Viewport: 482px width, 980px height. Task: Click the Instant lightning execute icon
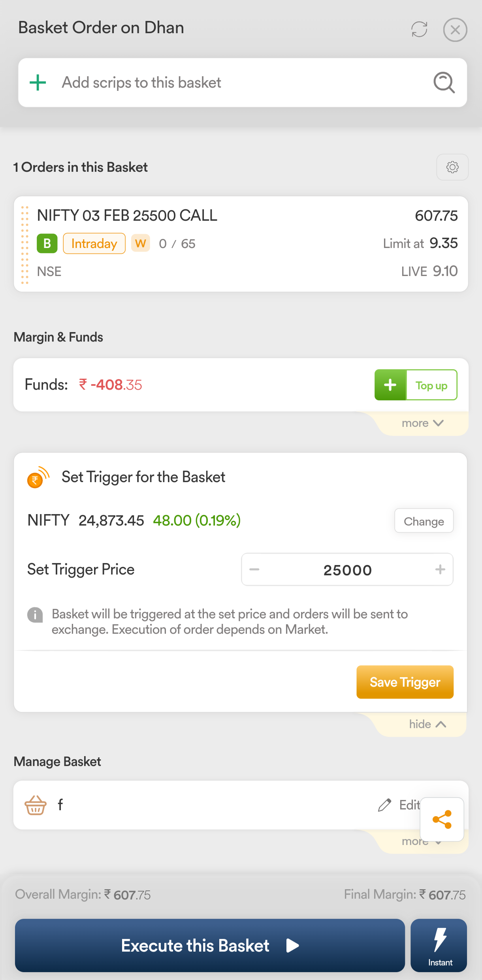(x=439, y=945)
